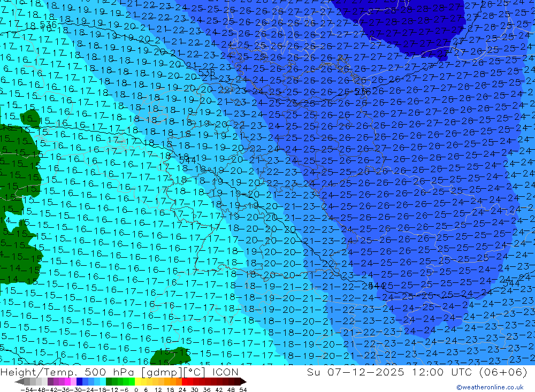The width and height of the screenshot is (535, 392).
Task: Click the right arrow end of color scale
Action: click(243, 381)
